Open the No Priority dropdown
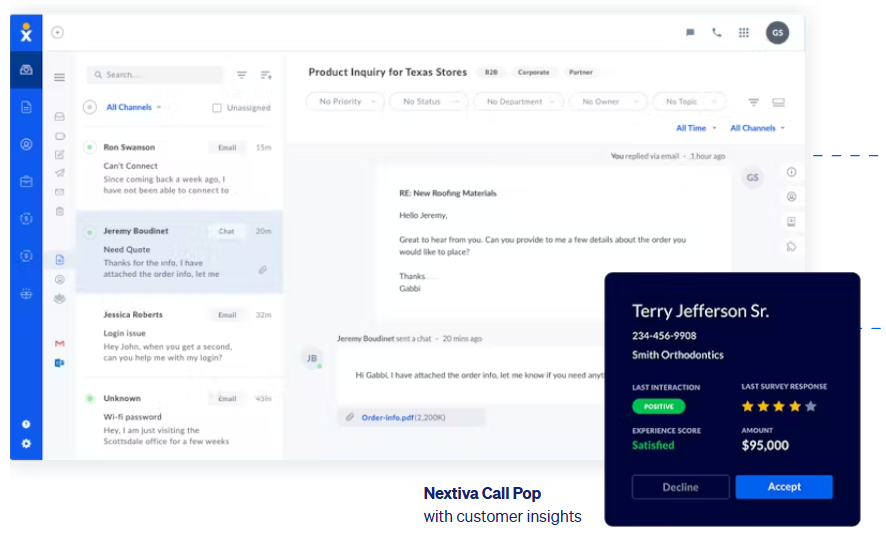 [x=345, y=102]
